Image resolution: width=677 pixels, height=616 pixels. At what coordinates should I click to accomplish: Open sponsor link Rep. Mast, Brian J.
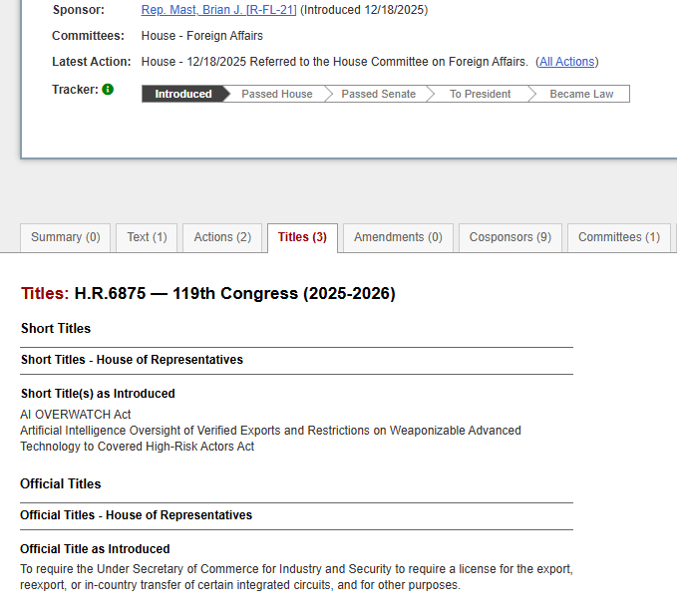point(219,10)
